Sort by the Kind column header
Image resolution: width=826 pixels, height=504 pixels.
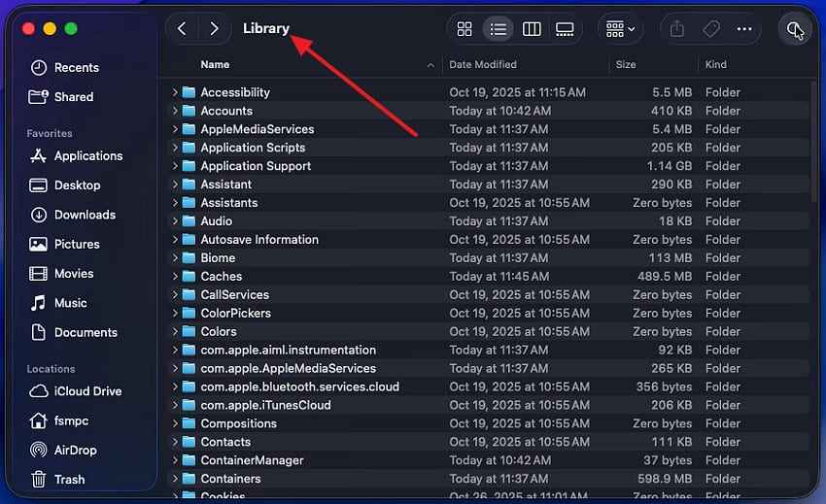point(715,64)
